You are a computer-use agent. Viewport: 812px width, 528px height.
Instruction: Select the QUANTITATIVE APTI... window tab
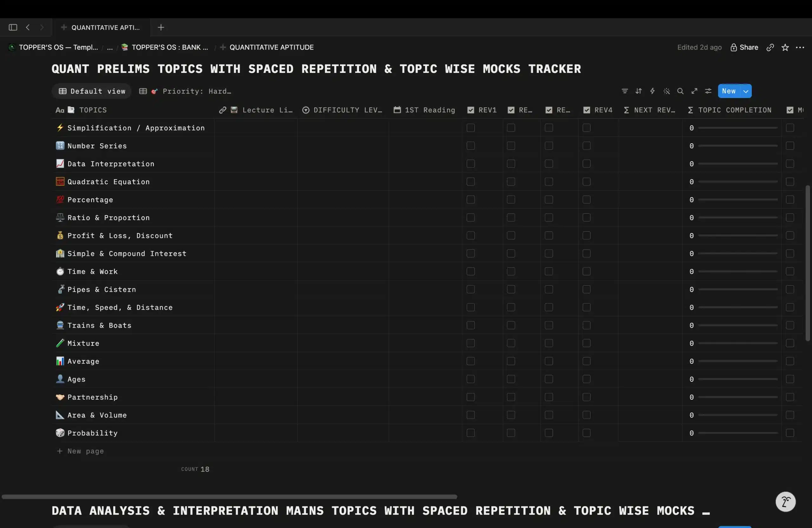(x=102, y=27)
